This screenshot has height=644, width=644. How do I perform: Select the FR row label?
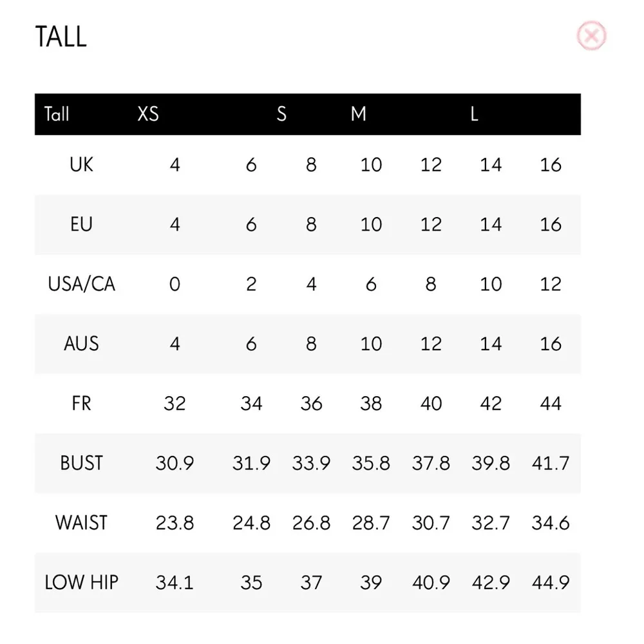[82, 403]
